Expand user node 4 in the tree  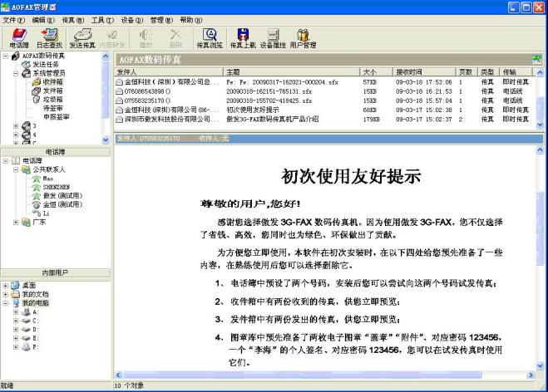tap(16, 135)
